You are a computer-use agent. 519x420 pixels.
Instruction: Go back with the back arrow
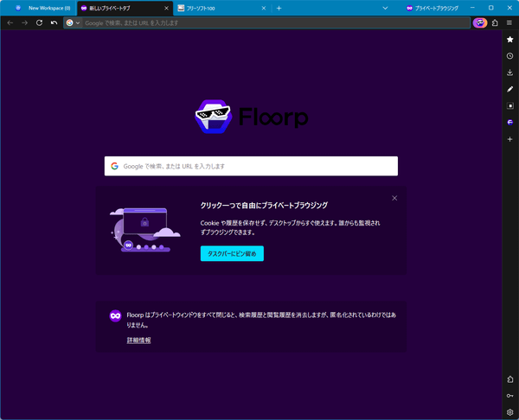10,22
